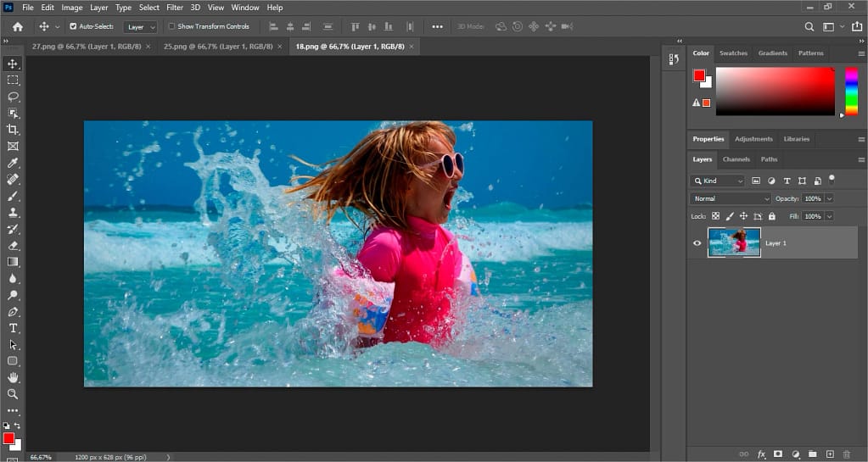Select the Crop tool
This screenshot has height=462, width=868.
point(13,130)
